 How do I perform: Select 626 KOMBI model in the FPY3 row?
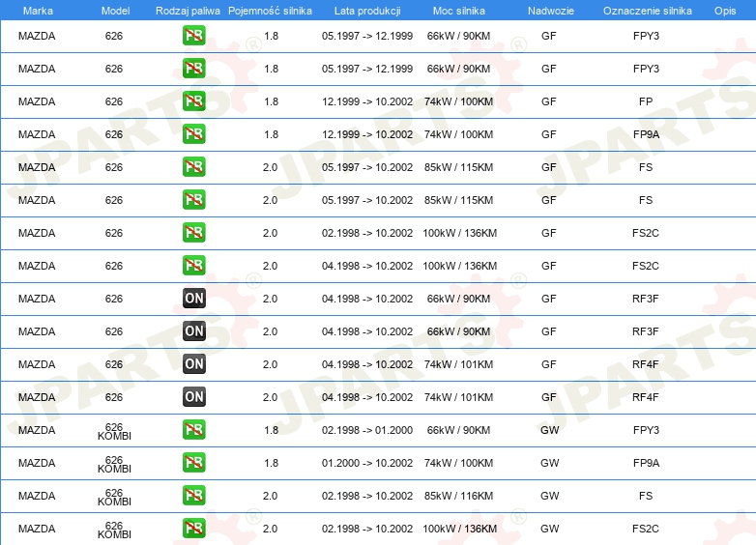pyautogui.click(x=114, y=431)
